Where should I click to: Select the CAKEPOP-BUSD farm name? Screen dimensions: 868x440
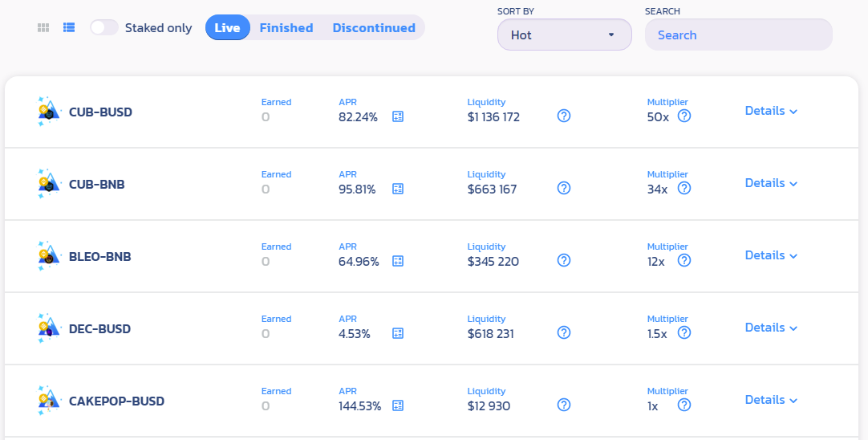(x=116, y=401)
